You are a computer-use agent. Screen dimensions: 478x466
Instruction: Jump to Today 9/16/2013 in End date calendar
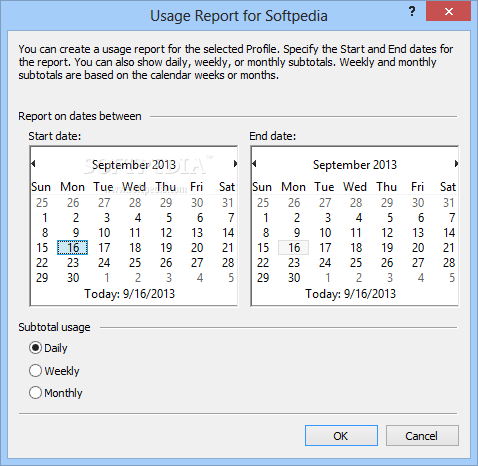pyautogui.click(x=350, y=294)
